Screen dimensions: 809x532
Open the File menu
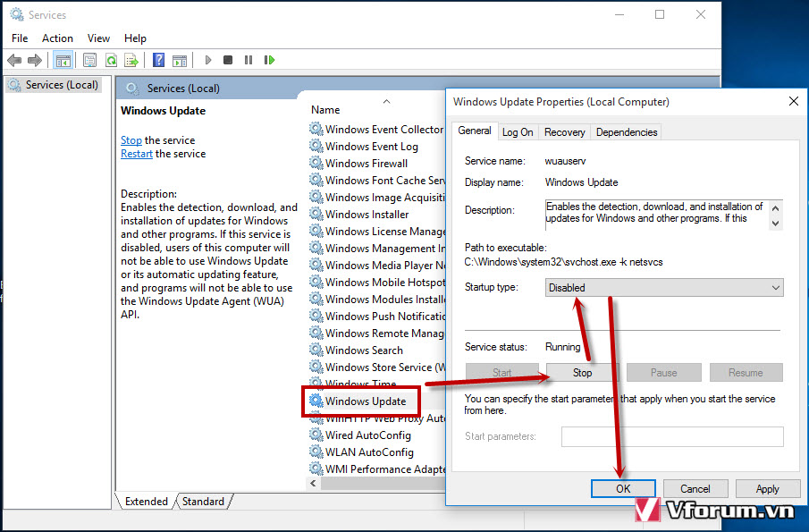[20, 38]
